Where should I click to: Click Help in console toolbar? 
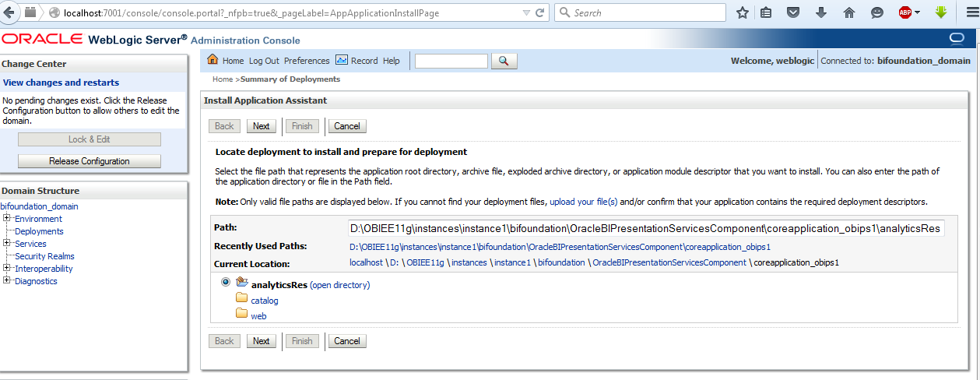(391, 61)
